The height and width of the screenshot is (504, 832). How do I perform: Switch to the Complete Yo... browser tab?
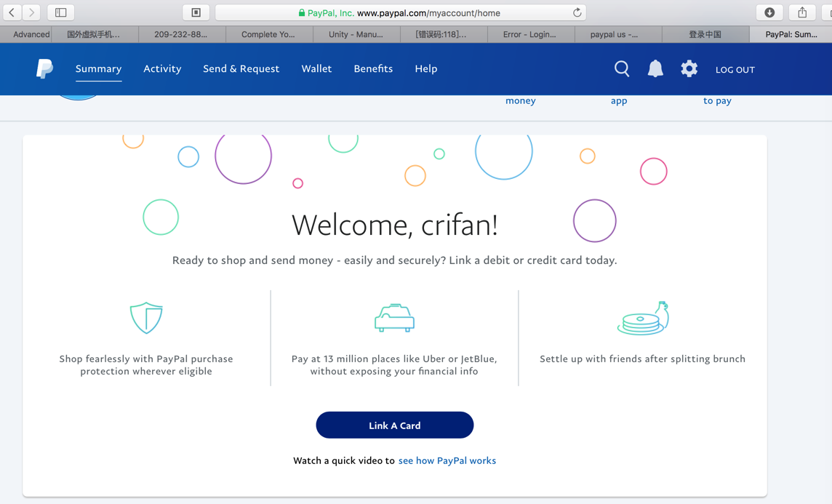pos(269,34)
